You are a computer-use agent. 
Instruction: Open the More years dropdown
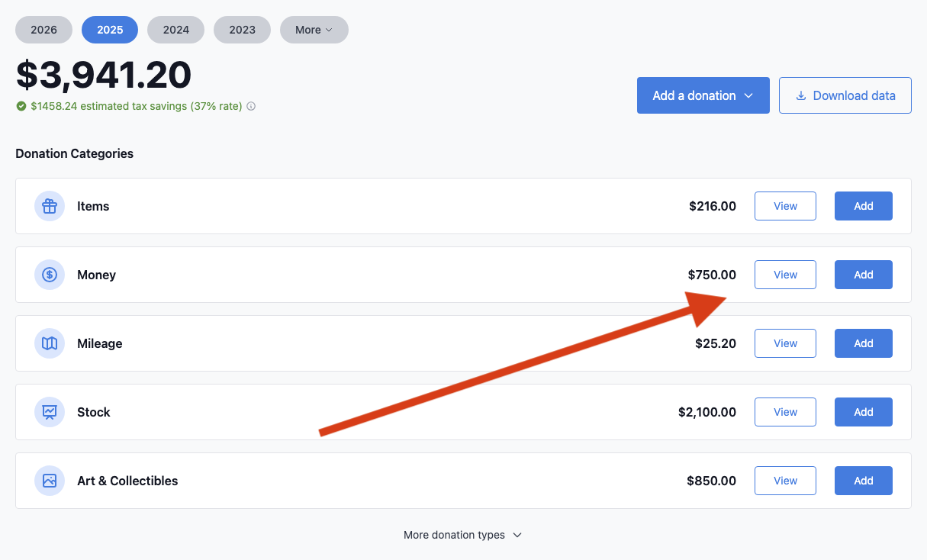point(314,30)
